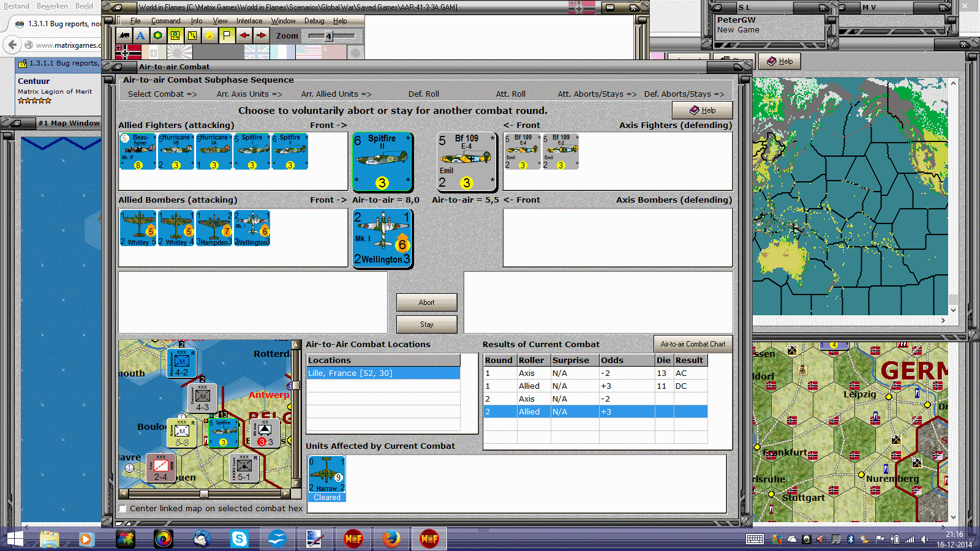The width and height of the screenshot is (980, 551).
Task: Click the large front Spitfire II counter
Action: 382,162
